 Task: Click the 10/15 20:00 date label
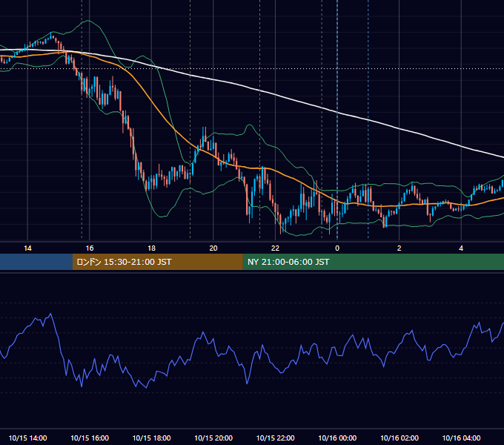(x=213, y=438)
